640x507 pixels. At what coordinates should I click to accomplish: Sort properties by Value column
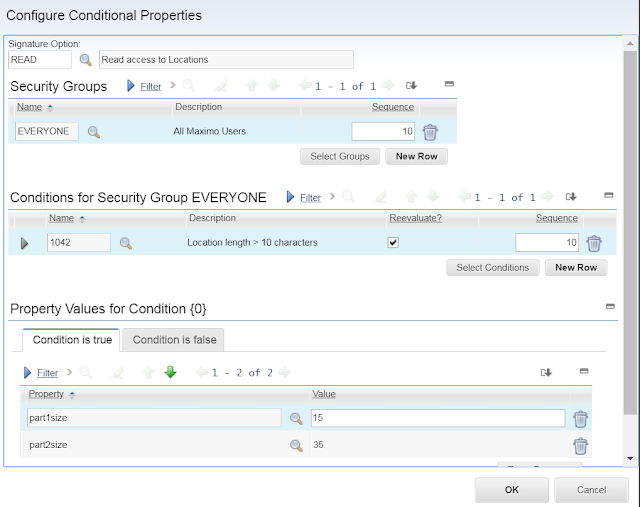(324, 394)
